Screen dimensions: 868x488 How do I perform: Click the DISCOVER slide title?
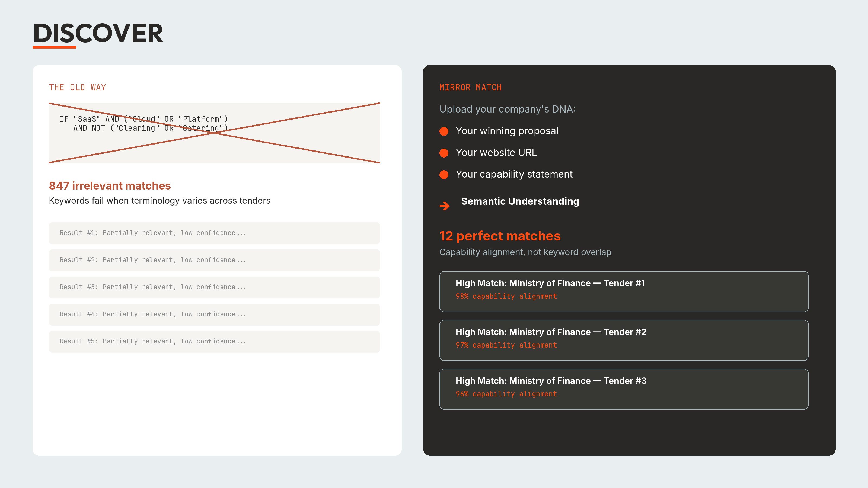pos(98,33)
